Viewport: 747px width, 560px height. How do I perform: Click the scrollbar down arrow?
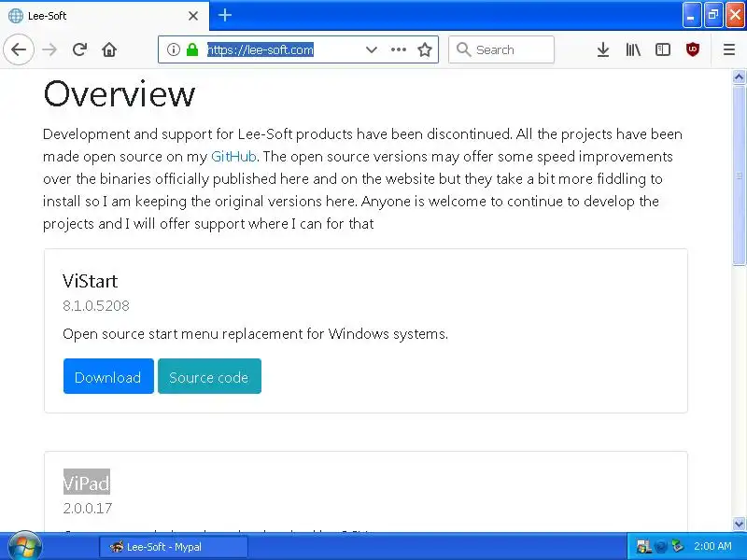739,525
